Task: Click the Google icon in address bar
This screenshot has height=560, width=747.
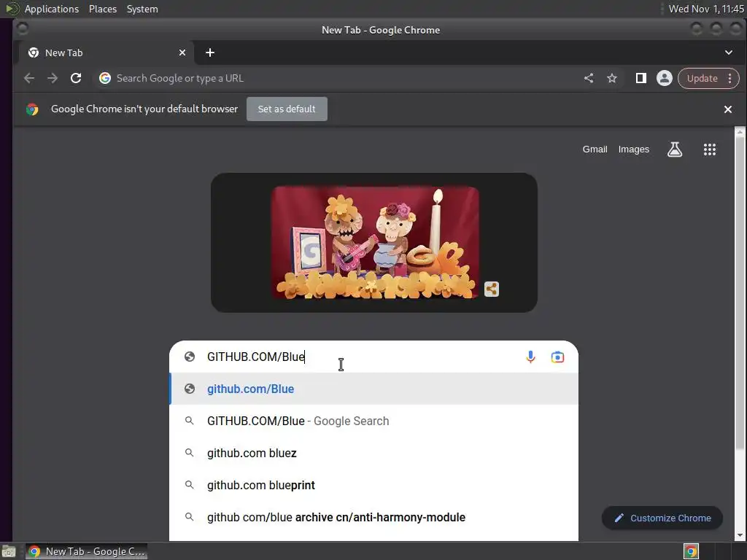Action: coord(105,78)
